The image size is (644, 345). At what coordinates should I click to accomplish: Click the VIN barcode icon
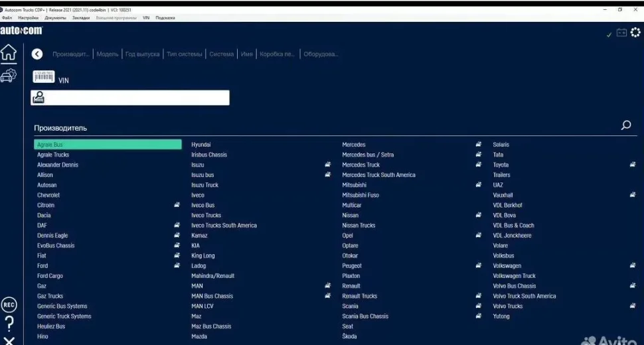44,77
